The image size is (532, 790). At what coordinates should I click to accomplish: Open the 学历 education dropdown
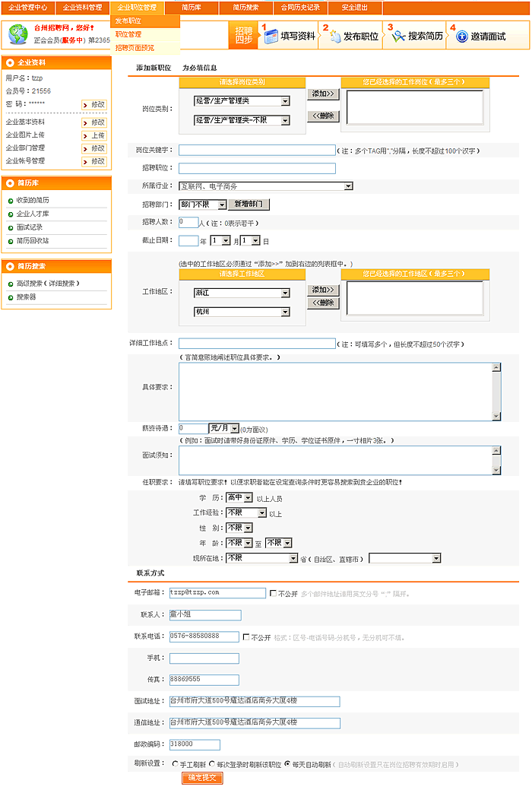[248, 498]
